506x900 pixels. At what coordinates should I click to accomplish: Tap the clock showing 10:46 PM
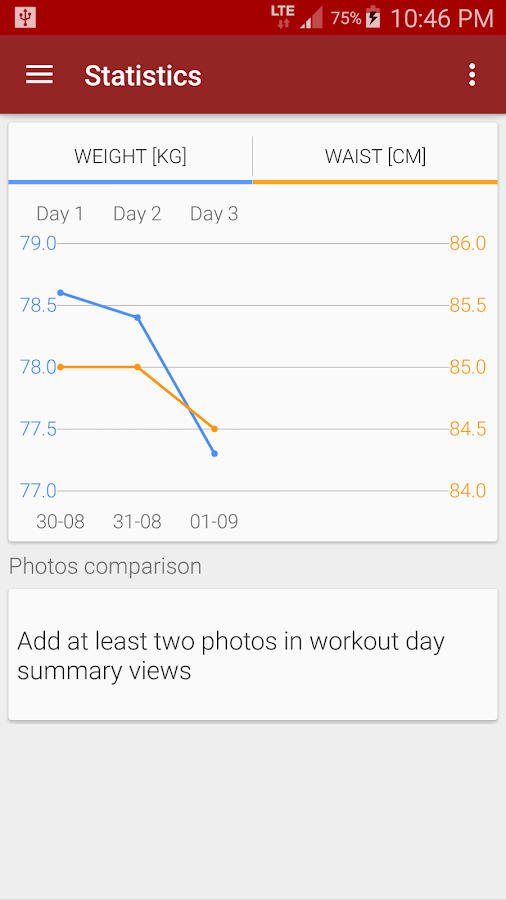(442, 18)
